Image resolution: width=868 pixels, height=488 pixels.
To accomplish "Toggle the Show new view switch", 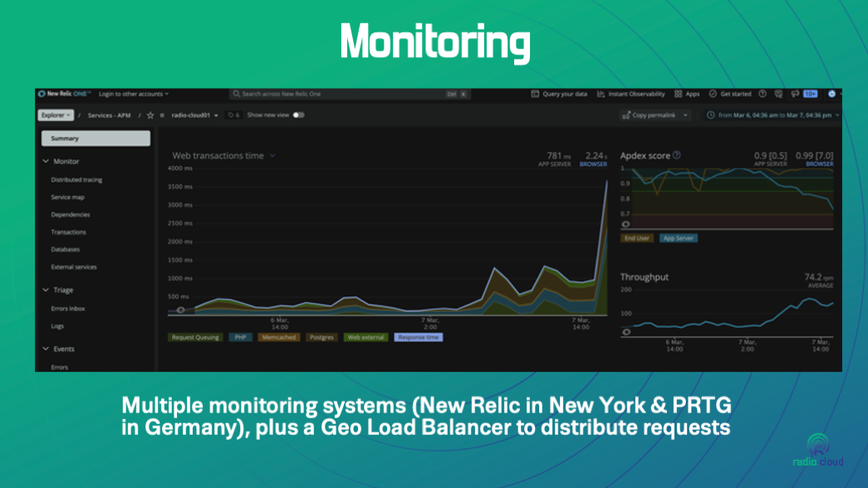I will coord(298,115).
